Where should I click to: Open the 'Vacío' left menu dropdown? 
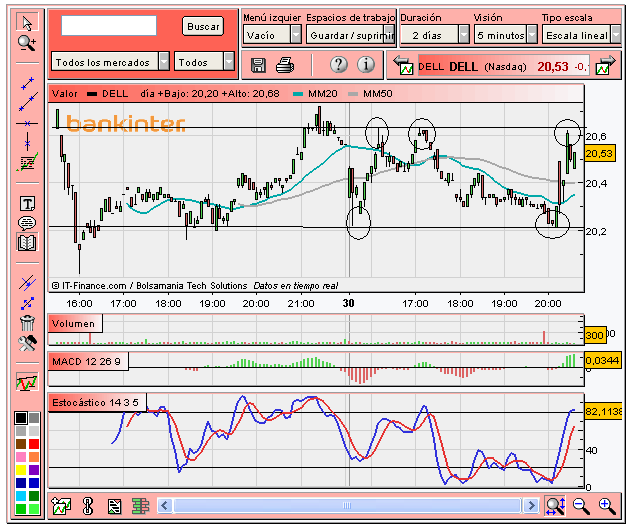[272, 35]
